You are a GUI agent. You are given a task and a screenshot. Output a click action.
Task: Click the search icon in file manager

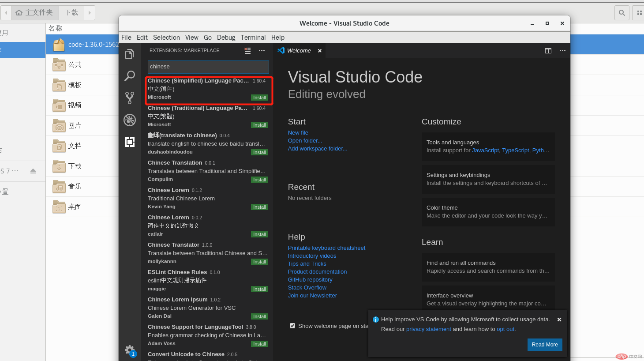(622, 13)
